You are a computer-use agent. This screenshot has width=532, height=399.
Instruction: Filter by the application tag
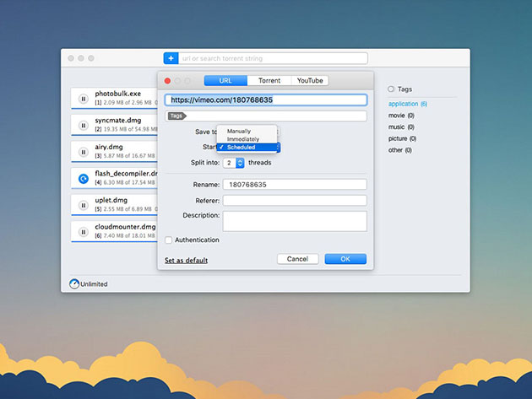407,104
